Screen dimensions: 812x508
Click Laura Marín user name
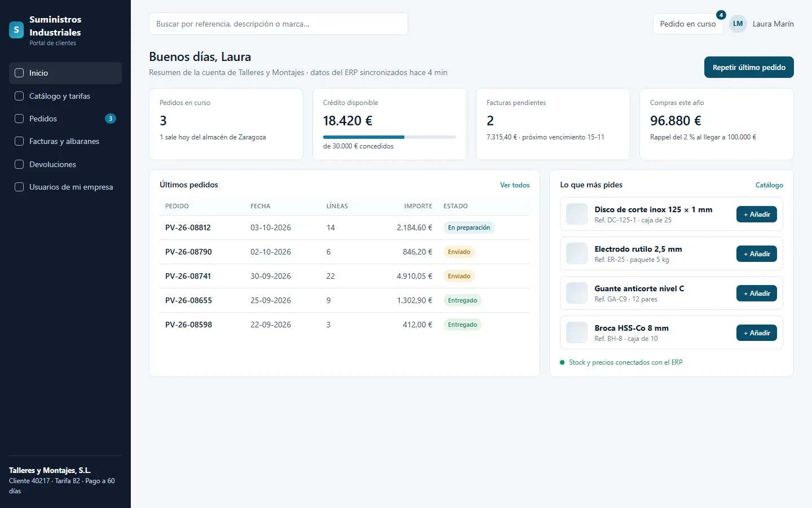(x=773, y=24)
